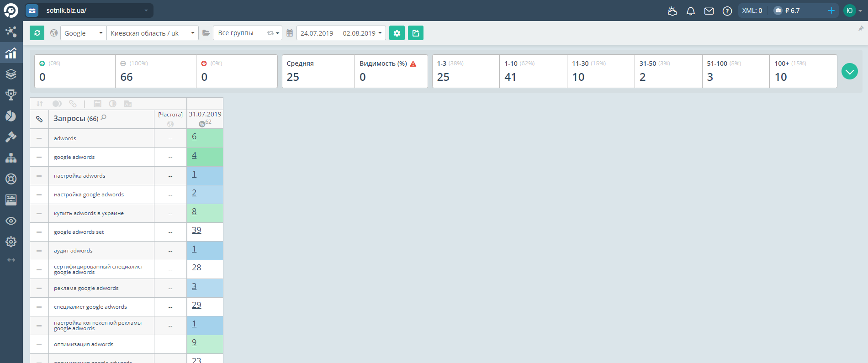This screenshot has height=363, width=868.
Task: Open the project selector sotnik.biz.ua/
Action: pyautogui.click(x=89, y=11)
